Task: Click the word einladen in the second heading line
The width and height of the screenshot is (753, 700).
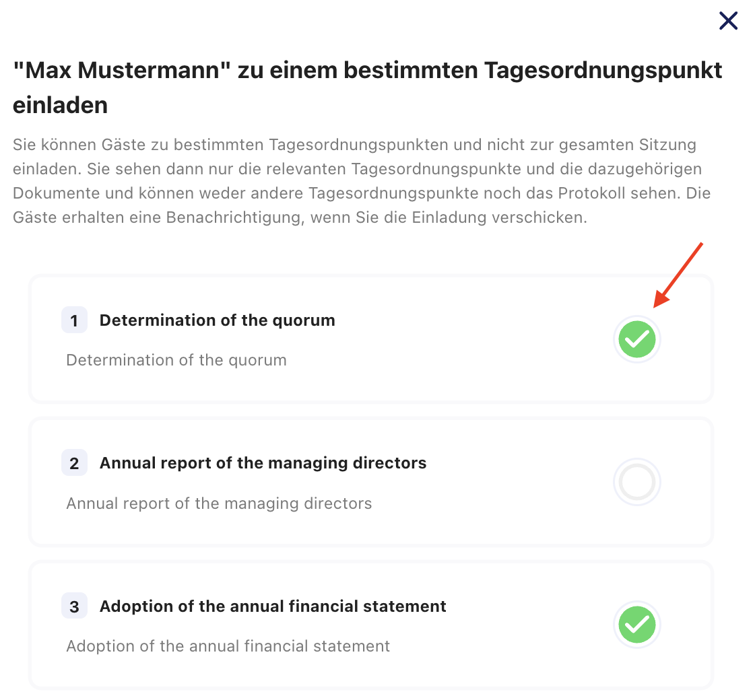Action: point(60,105)
